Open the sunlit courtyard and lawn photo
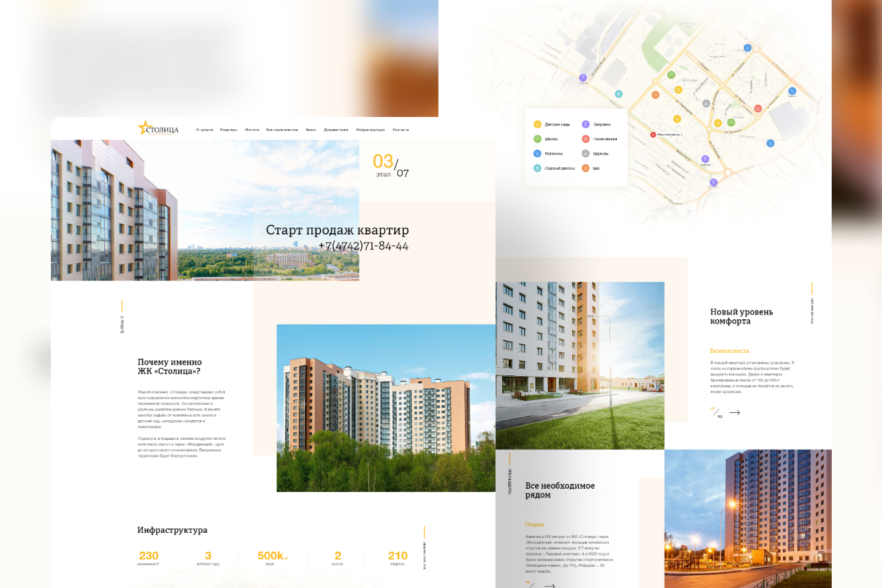Image resolution: width=882 pixels, height=588 pixels. pos(580,366)
